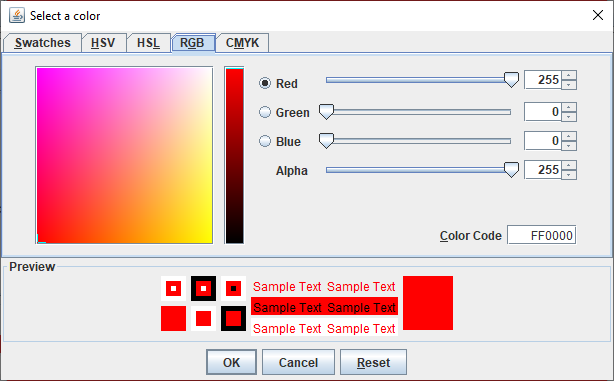The width and height of the screenshot is (614, 381).
Task: Switch to the Swatches tab
Action: point(42,43)
